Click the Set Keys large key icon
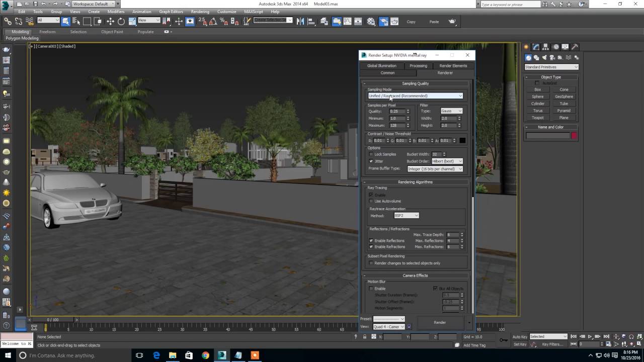Image resolution: width=644 pixels, height=362 pixels. [x=503, y=340]
